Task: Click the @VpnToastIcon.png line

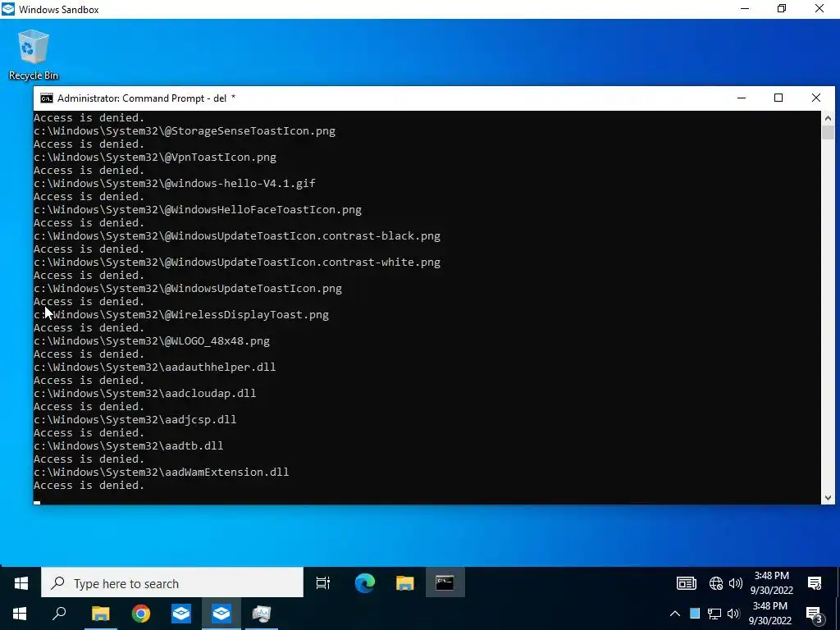Action: 155,157
